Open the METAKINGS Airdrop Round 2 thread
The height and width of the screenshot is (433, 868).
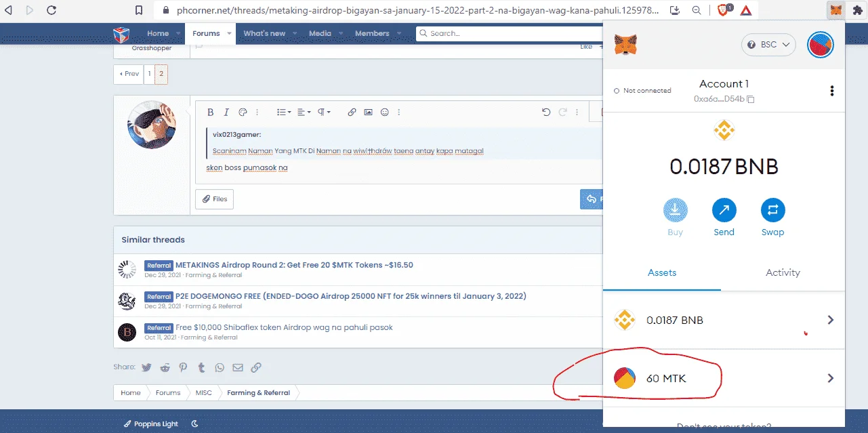(x=294, y=265)
